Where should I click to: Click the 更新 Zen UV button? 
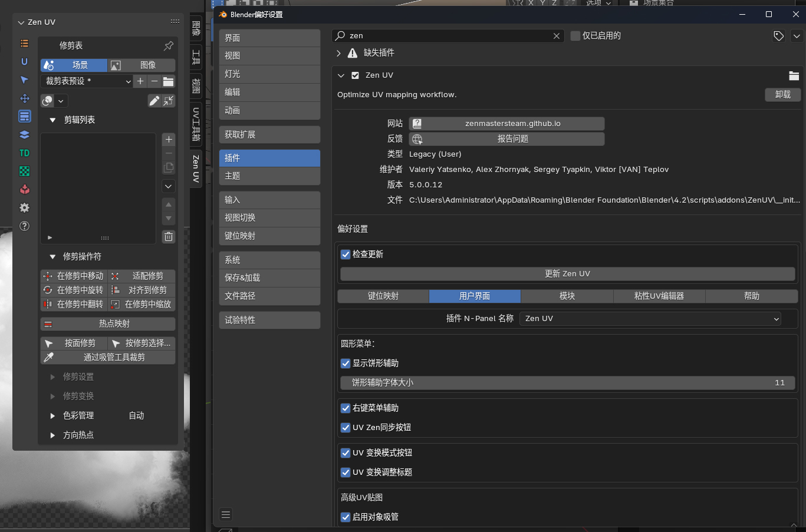[x=567, y=274]
